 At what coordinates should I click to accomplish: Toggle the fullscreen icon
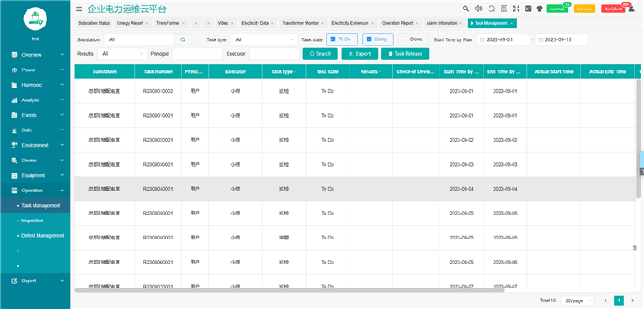click(516, 9)
